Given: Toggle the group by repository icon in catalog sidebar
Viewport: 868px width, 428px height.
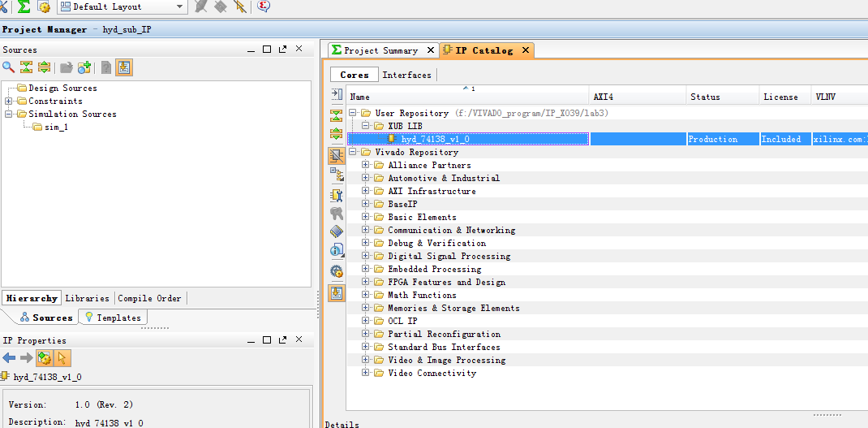Looking at the screenshot, I should (x=337, y=154).
